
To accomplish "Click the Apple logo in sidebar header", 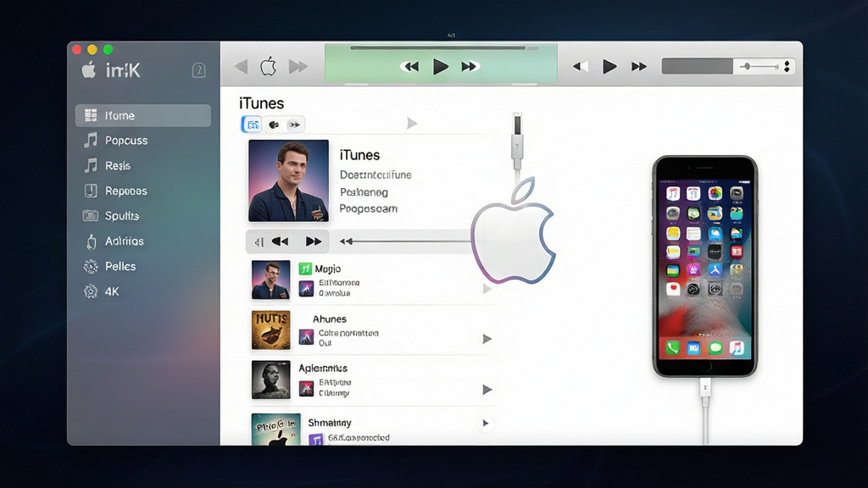I will (88, 69).
